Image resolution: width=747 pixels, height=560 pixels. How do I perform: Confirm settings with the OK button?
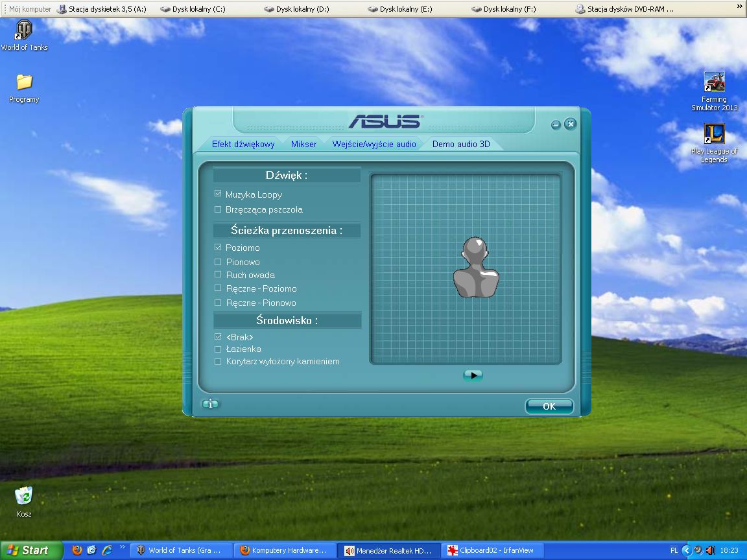(549, 406)
